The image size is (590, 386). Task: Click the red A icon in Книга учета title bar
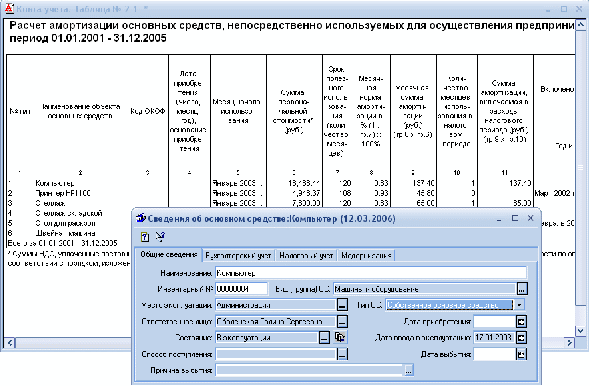point(9,8)
